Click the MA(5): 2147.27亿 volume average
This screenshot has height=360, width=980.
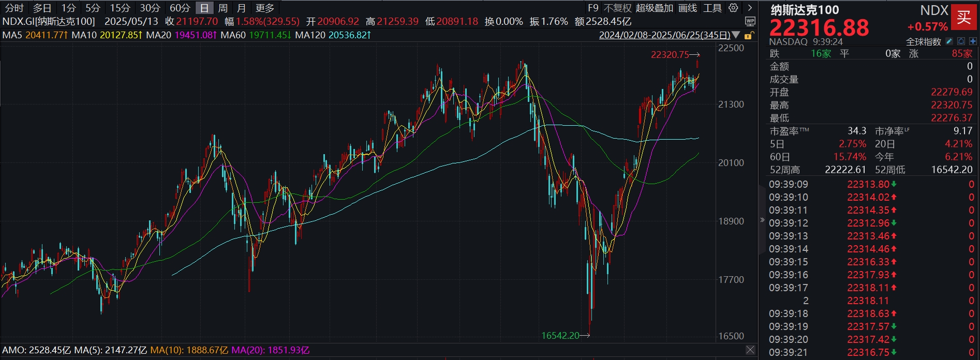pos(111,350)
